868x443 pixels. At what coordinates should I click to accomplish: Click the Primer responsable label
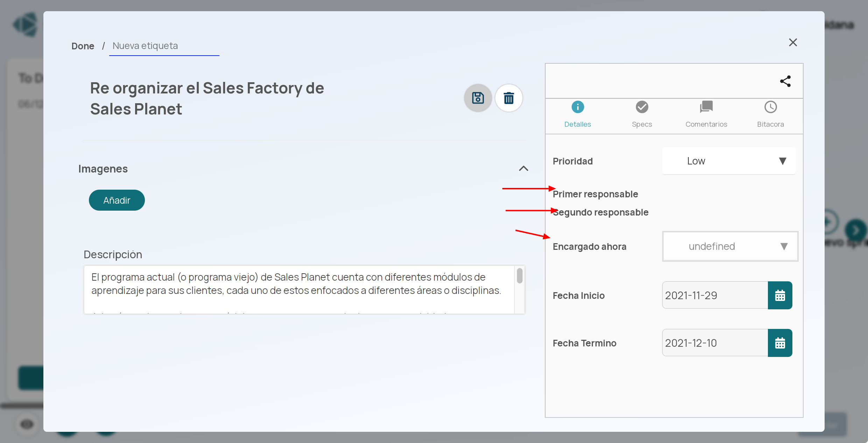click(595, 194)
